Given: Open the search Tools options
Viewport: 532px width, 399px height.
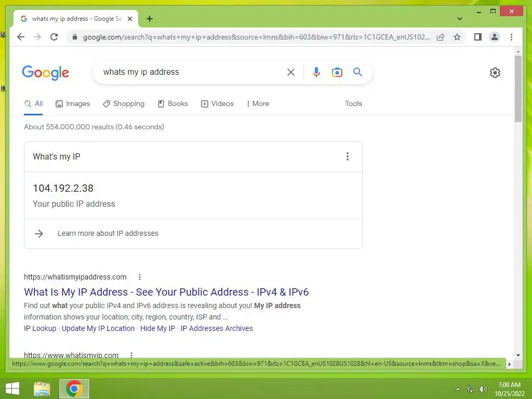Looking at the screenshot, I should (353, 104).
